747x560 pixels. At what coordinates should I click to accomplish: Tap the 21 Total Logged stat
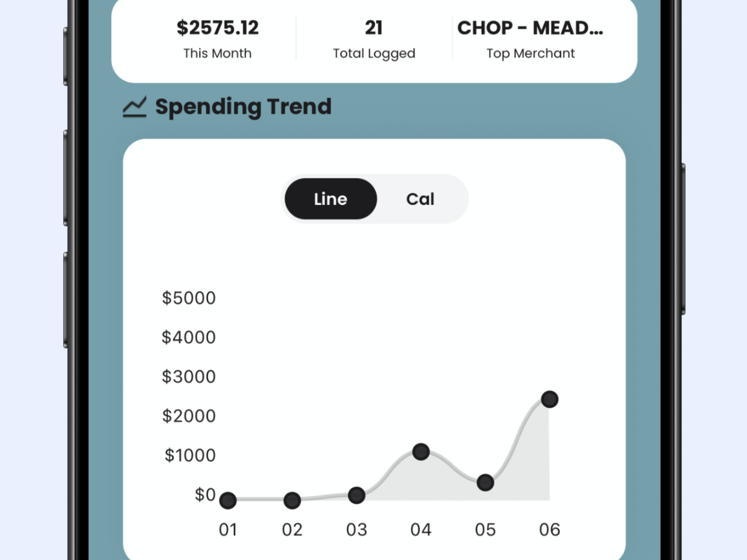[x=373, y=38]
